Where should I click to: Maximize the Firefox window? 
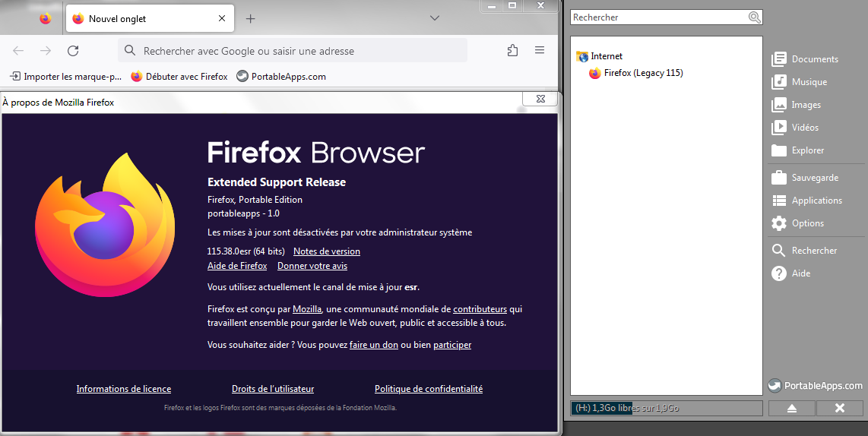(512, 5)
